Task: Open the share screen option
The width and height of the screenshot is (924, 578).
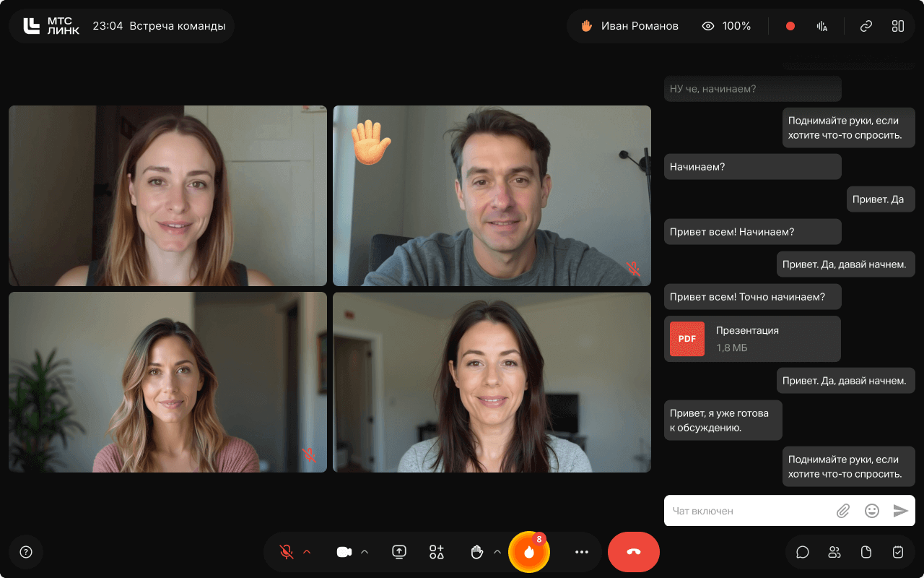Action: 399,552
